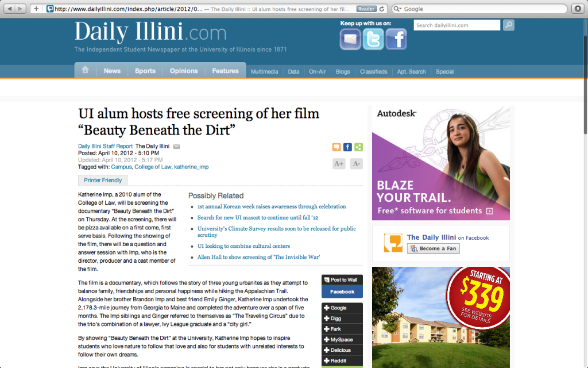Open the Data menu item

click(x=293, y=72)
